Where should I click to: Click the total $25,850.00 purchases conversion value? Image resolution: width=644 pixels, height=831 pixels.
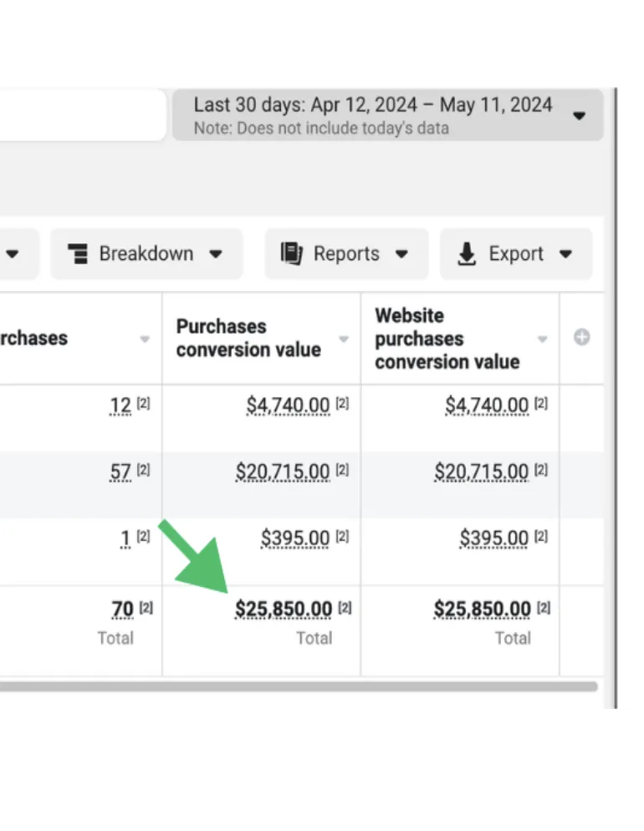(x=283, y=609)
